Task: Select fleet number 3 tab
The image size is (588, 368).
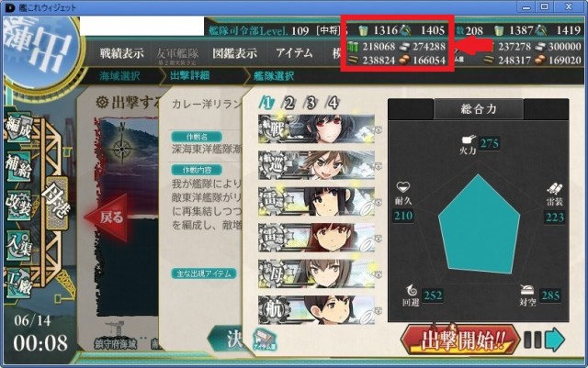Action: click(311, 102)
